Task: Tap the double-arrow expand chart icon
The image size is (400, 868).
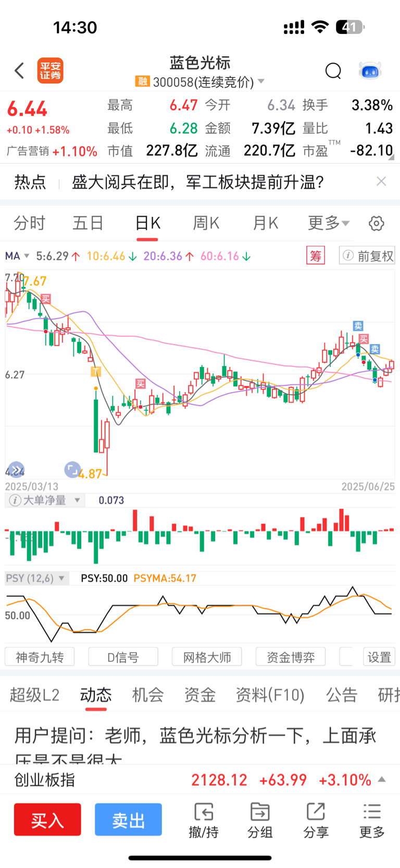Action: coord(16,469)
